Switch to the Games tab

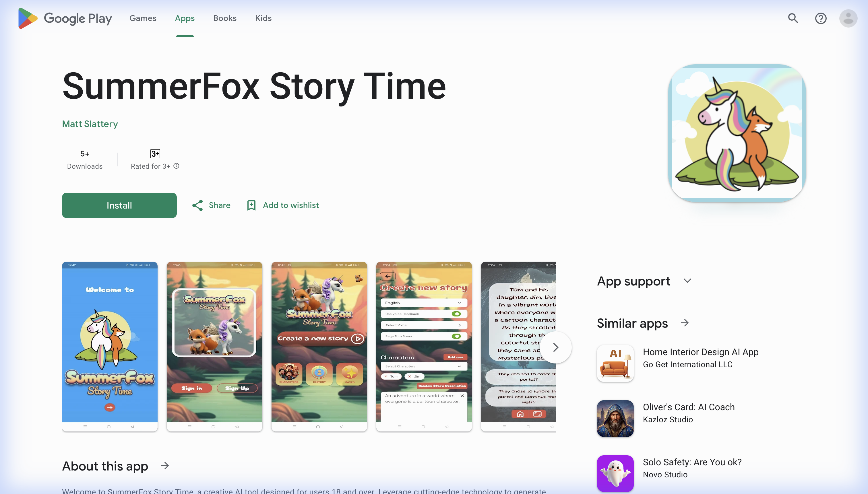[x=143, y=18]
